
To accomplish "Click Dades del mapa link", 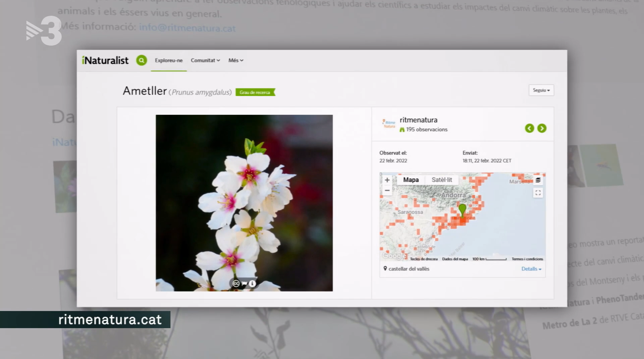I will (455, 259).
